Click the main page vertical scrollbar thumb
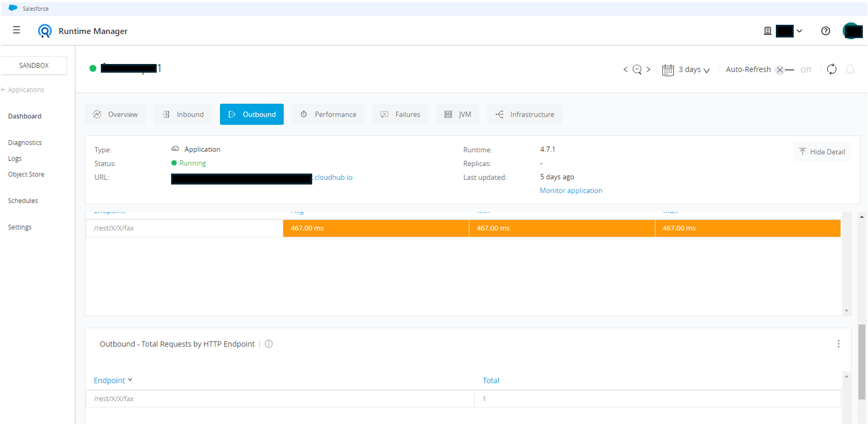The height and width of the screenshot is (429, 868). (x=862, y=362)
